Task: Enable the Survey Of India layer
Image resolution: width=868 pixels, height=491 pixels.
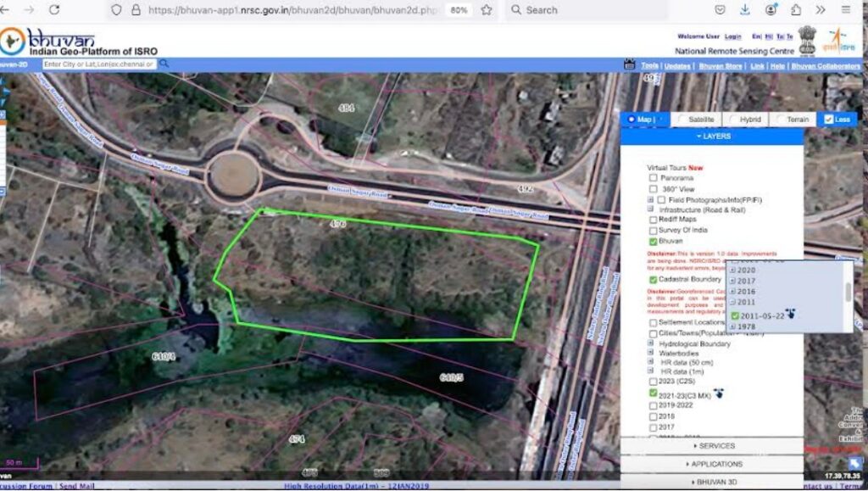Action: pyautogui.click(x=653, y=231)
